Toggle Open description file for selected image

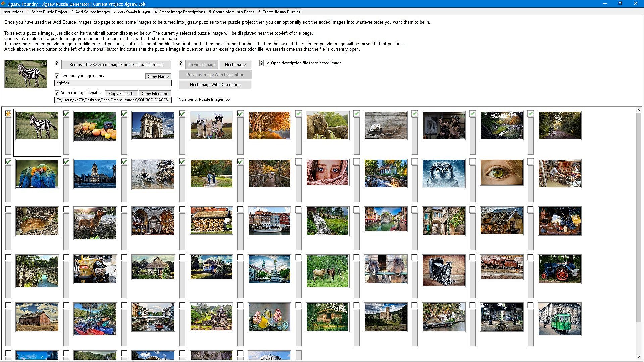click(x=268, y=63)
